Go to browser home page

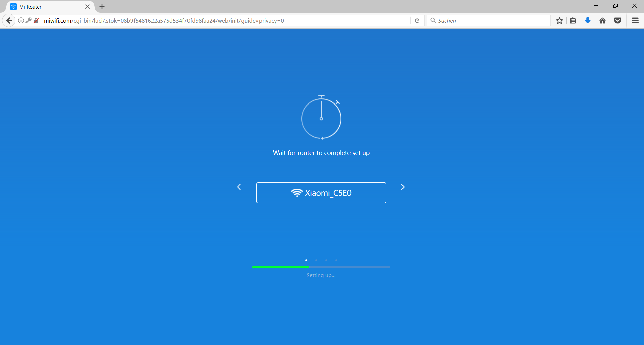click(603, 21)
